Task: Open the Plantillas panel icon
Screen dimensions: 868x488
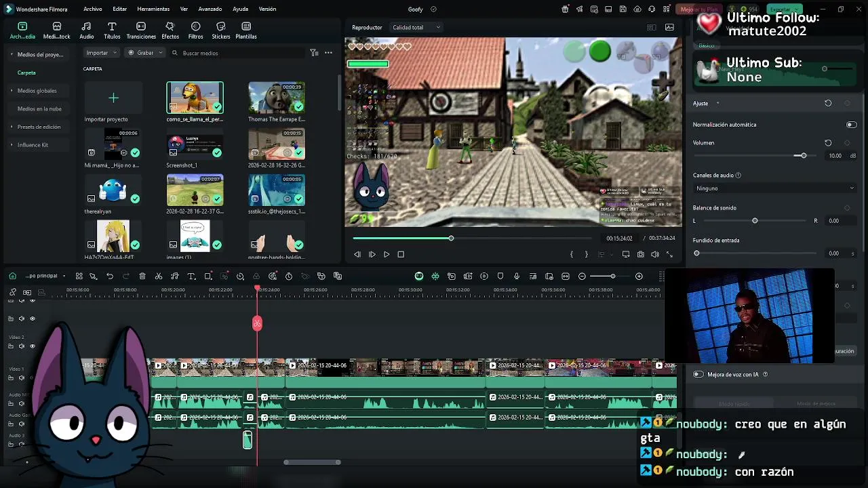Action: [246, 30]
